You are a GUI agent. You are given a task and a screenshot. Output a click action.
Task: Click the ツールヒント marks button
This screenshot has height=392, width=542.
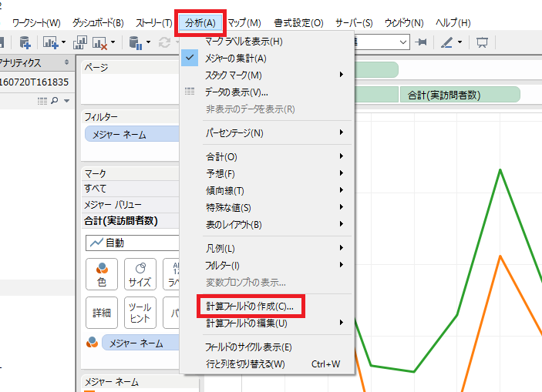pos(140,313)
